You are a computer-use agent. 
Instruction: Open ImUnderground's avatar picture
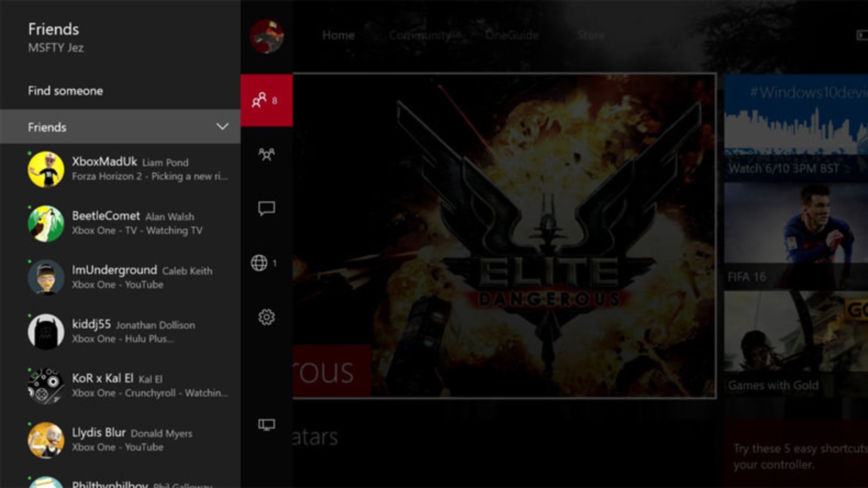click(x=46, y=278)
